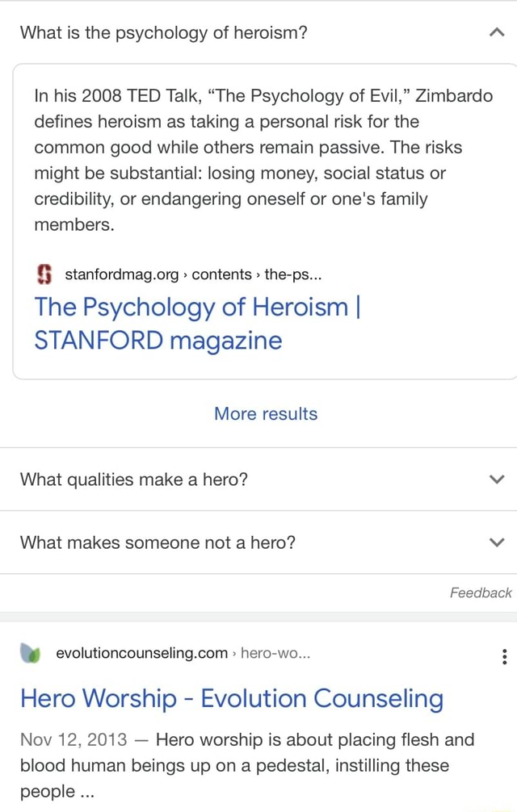Click the collapse chevron on the heroism question
This screenshot has width=517, height=812.
pos(496,31)
